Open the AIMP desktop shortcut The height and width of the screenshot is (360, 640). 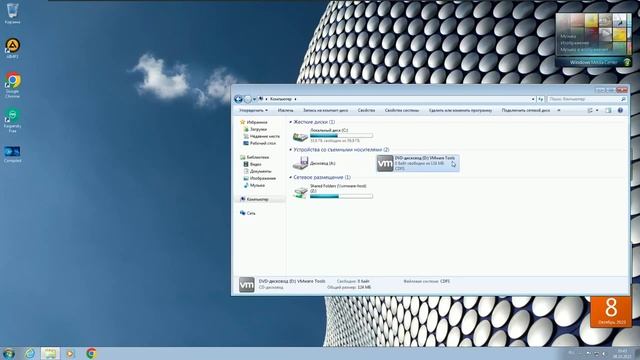coord(13,48)
